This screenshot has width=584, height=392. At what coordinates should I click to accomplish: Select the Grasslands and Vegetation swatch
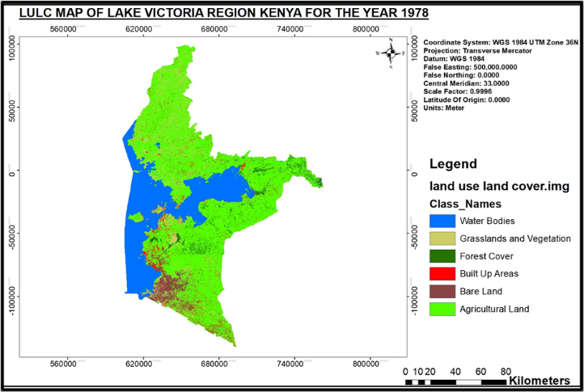pos(442,238)
